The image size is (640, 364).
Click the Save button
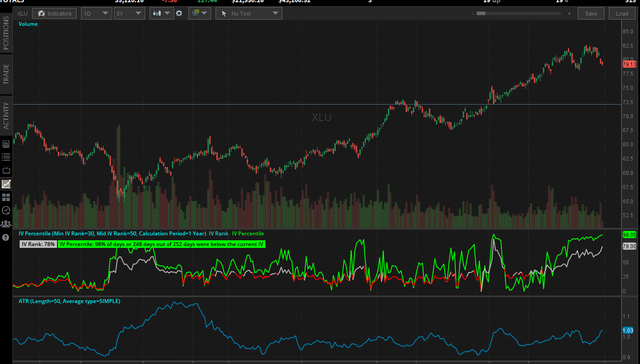pyautogui.click(x=591, y=13)
